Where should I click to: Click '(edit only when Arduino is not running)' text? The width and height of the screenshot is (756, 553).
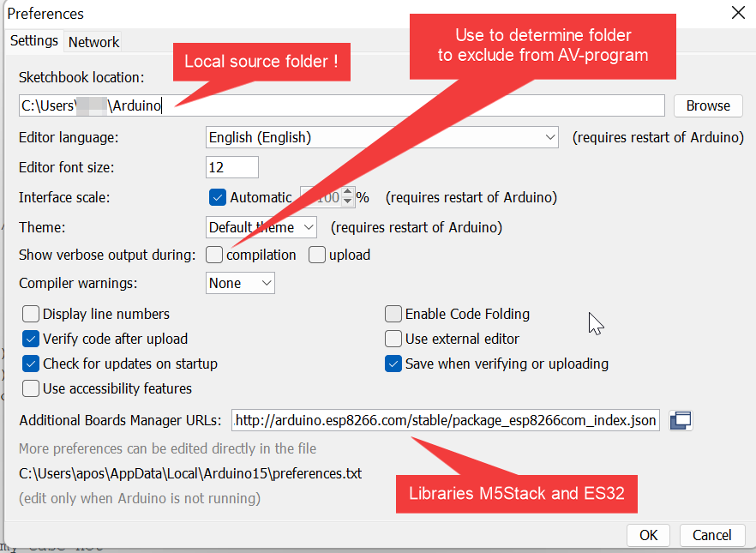point(140,498)
